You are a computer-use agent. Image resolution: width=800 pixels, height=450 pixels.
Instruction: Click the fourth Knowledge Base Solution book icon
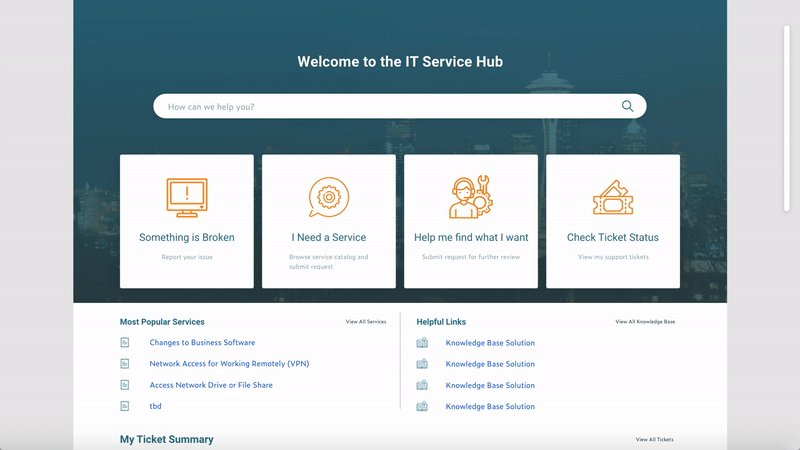click(422, 406)
